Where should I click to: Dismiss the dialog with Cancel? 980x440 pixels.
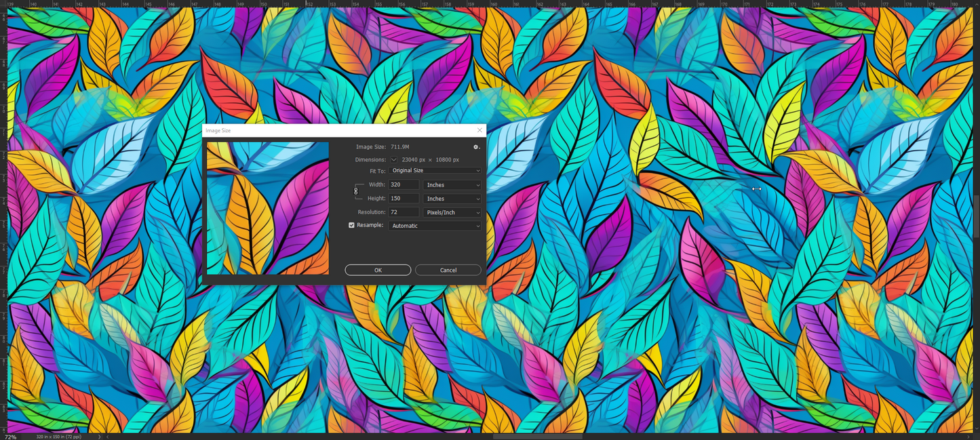click(448, 269)
